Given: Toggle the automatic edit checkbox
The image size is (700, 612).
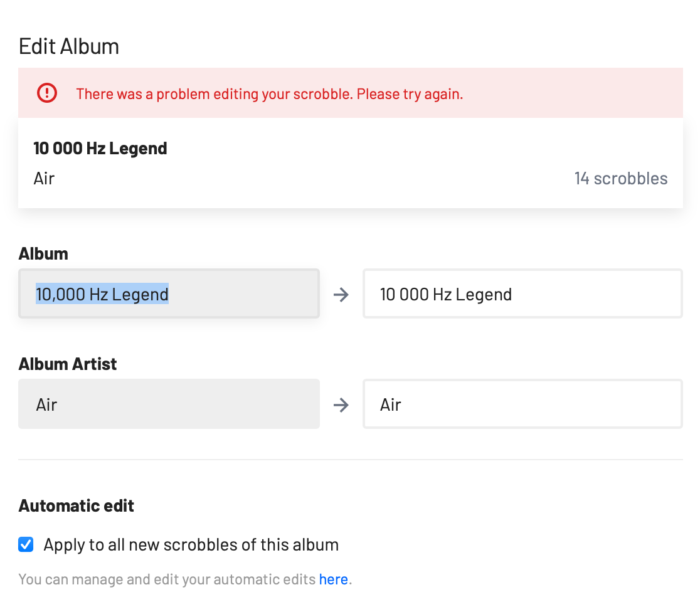Looking at the screenshot, I should (26, 544).
